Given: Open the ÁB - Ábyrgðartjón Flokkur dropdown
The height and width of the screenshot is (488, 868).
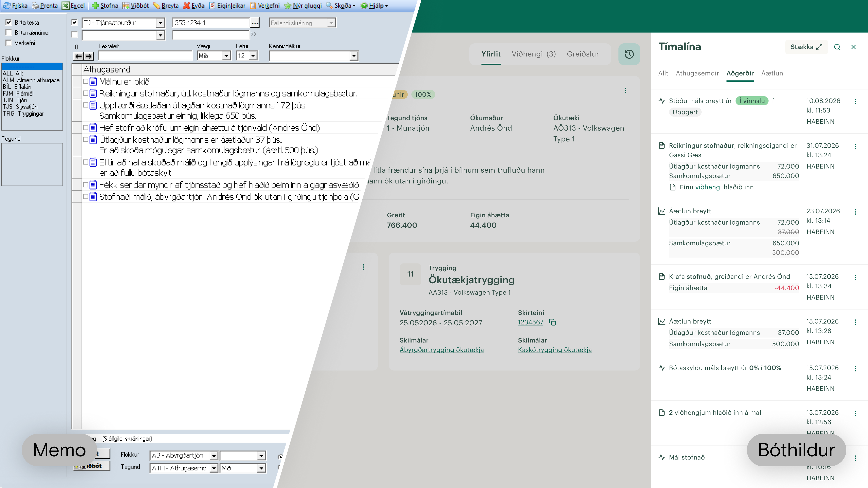Looking at the screenshot, I should pos(214,456).
